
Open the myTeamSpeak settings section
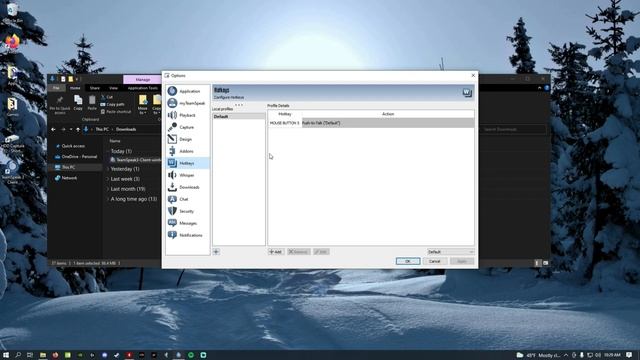[x=188, y=103]
